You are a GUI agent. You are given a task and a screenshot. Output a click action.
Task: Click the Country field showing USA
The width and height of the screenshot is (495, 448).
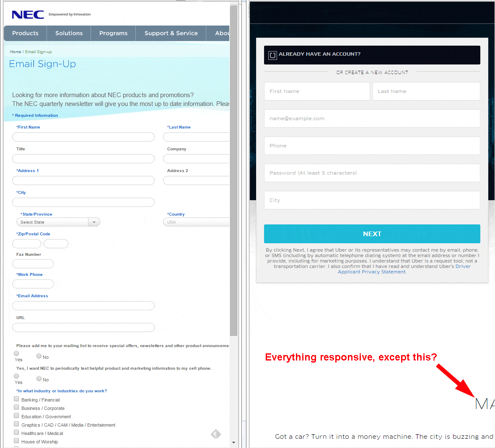point(196,222)
